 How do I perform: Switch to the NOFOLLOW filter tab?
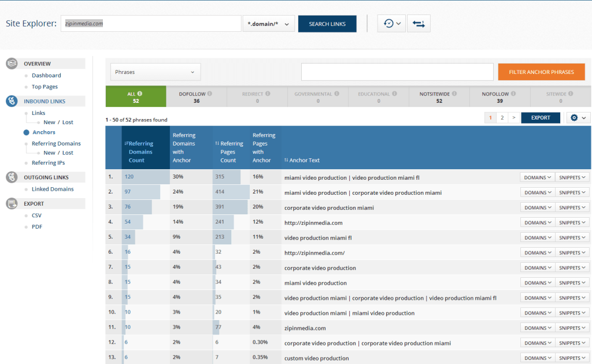499,97
